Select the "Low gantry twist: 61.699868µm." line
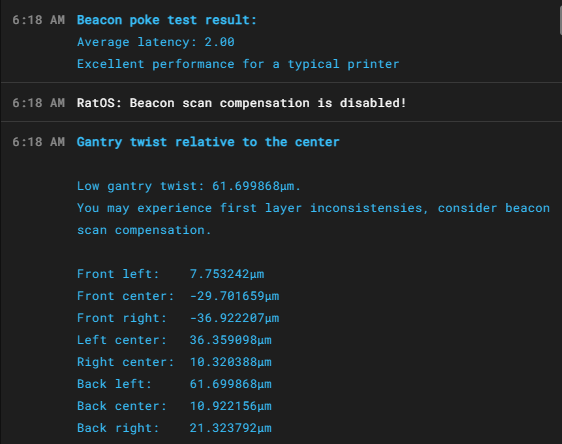Screen dimensions: 562x444 pos(189,186)
